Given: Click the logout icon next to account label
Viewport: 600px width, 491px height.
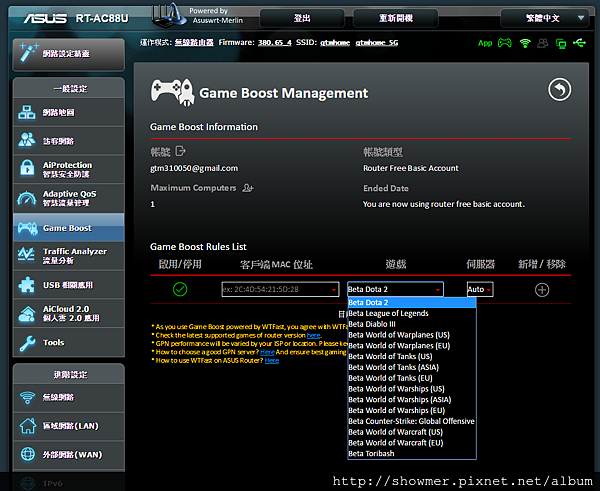Looking at the screenshot, I should (180, 152).
